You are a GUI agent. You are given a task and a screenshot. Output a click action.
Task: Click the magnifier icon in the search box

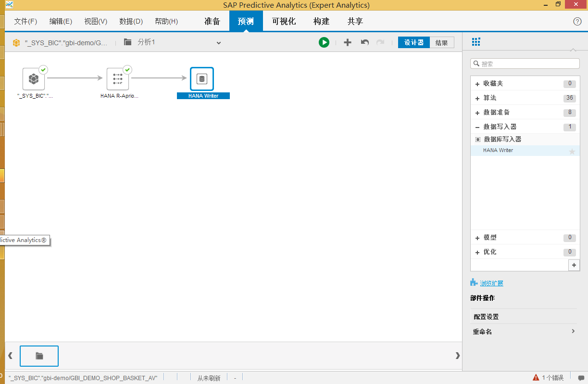pos(476,64)
